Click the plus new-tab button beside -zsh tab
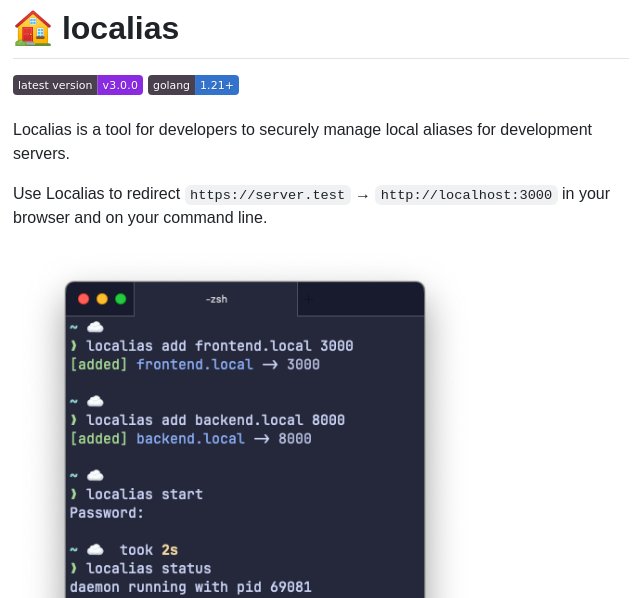The height and width of the screenshot is (598, 638). pos(309,299)
